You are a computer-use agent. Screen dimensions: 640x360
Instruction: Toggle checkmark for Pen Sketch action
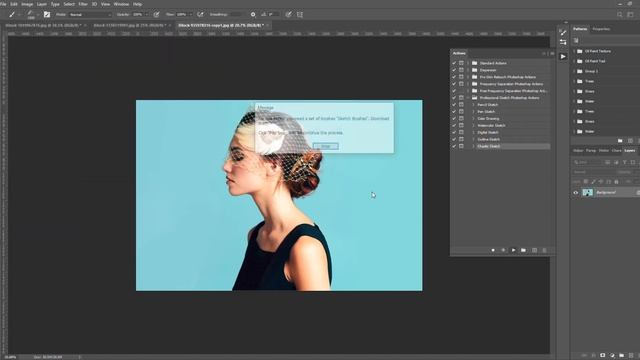pyautogui.click(x=454, y=111)
